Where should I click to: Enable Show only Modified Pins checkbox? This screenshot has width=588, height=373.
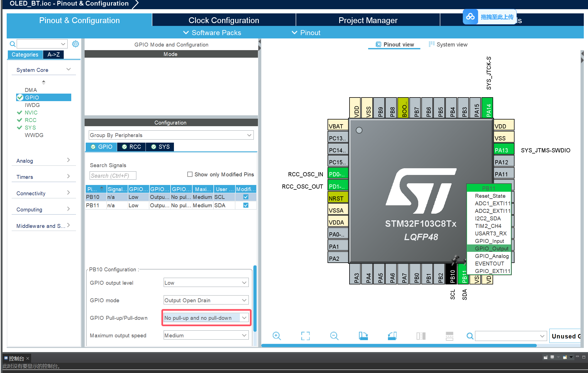tap(190, 174)
